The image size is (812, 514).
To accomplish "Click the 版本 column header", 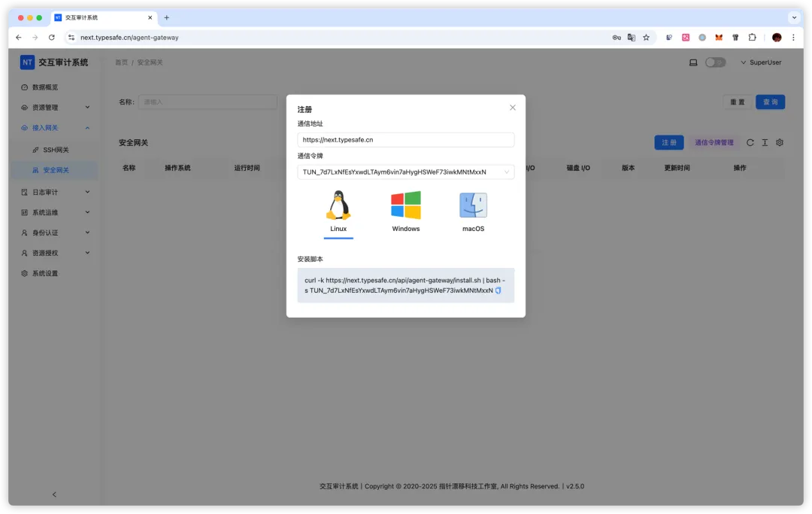I will 628,168.
